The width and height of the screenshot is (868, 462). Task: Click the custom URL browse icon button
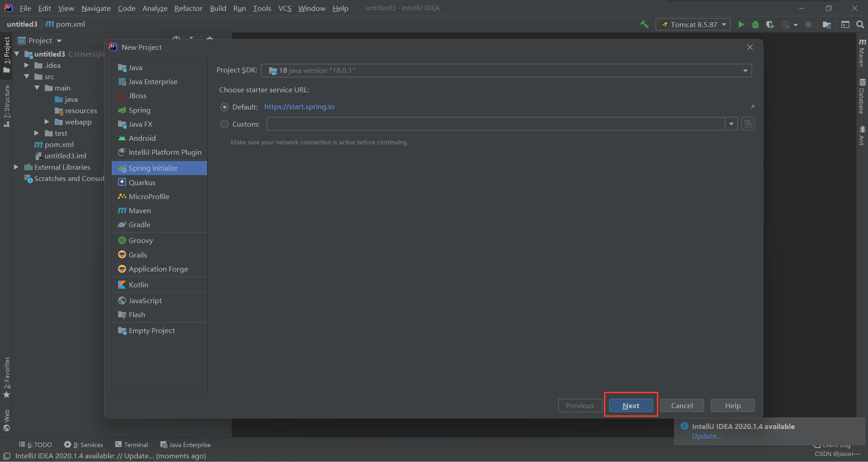point(748,124)
